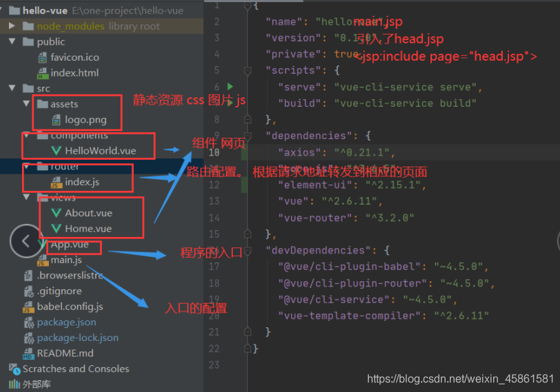Collapse the src folder arrow
The width and height of the screenshot is (560, 392).
(12, 88)
